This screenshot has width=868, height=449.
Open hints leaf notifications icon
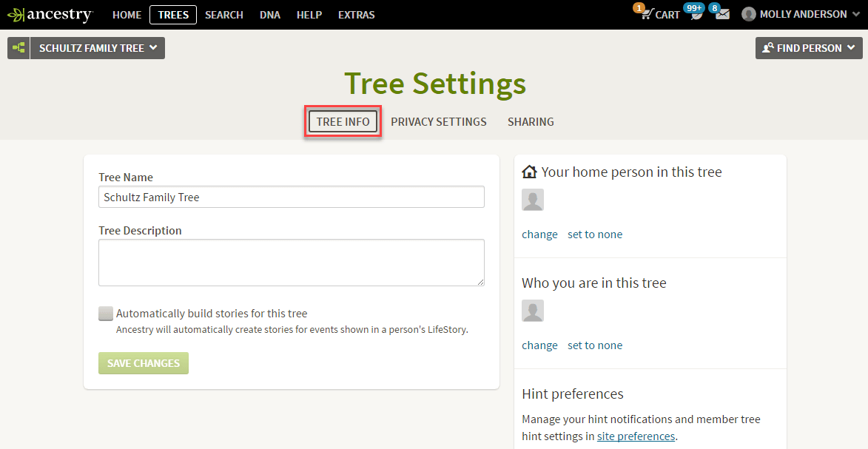(x=696, y=14)
